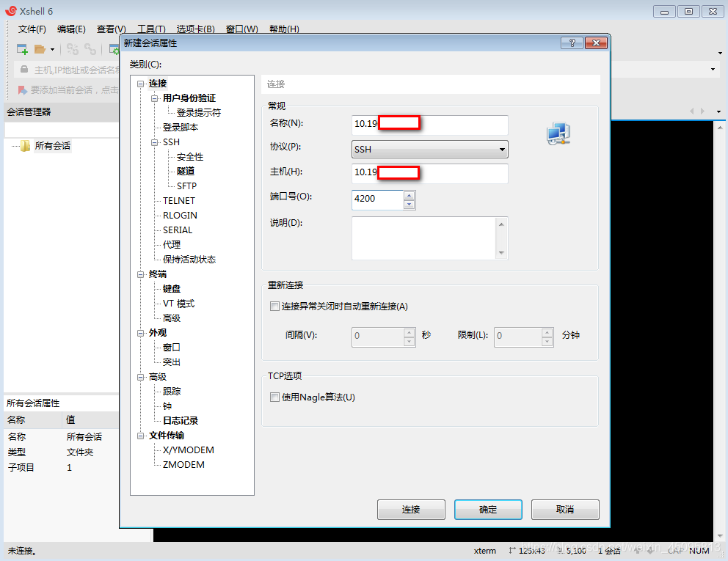The image size is (728, 561).
Task: Collapse the 文件传输 tree node
Action: [x=141, y=436]
